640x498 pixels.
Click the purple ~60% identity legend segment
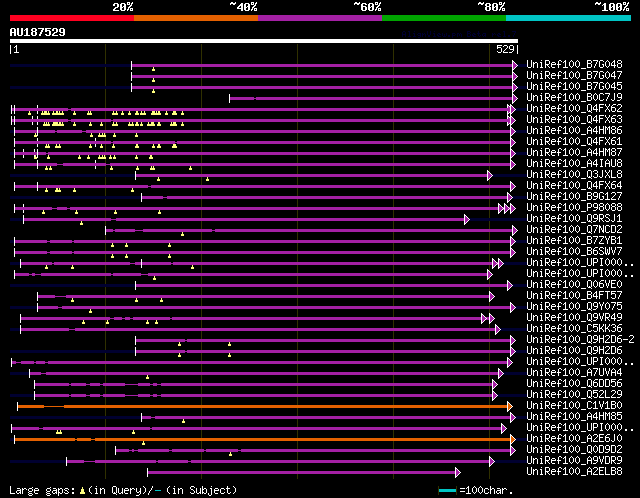point(320,18)
